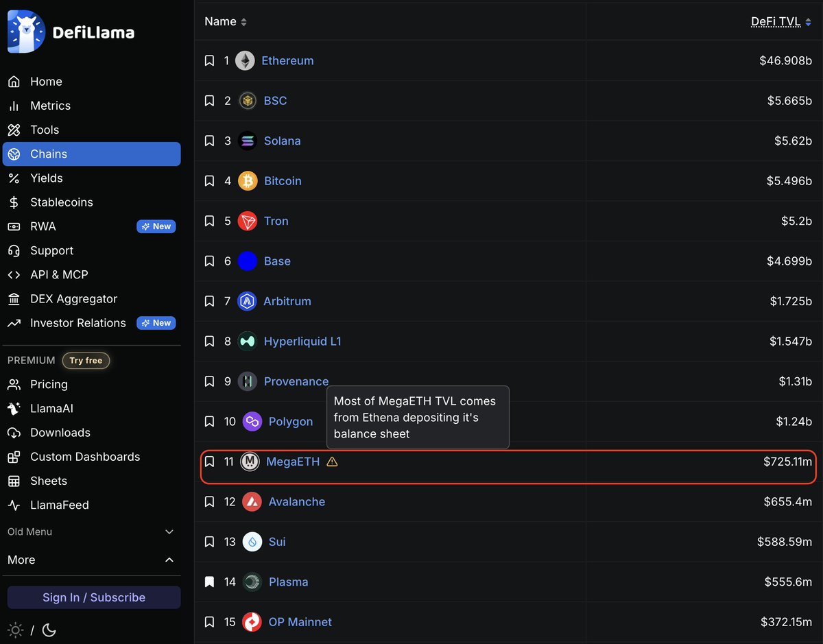The height and width of the screenshot is (644, 823).
Task: Toggle bookmark for Tron
Action: [x=210, y=222]
